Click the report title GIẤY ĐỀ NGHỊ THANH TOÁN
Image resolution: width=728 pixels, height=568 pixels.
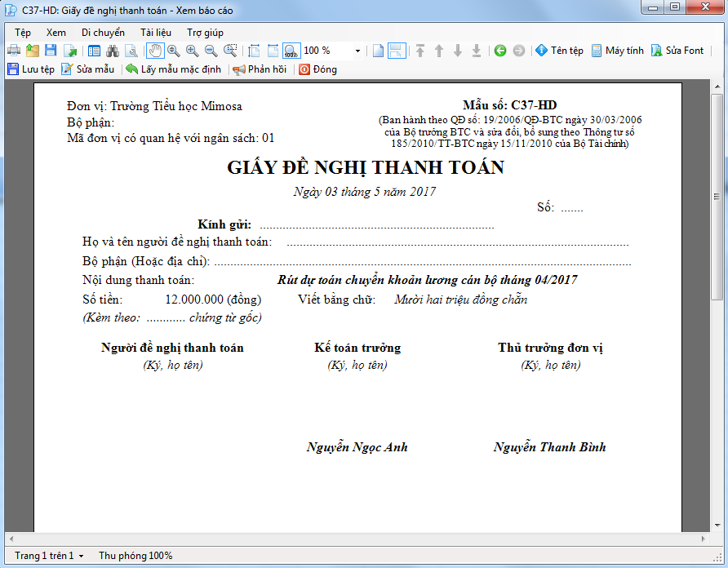(366, 167)
